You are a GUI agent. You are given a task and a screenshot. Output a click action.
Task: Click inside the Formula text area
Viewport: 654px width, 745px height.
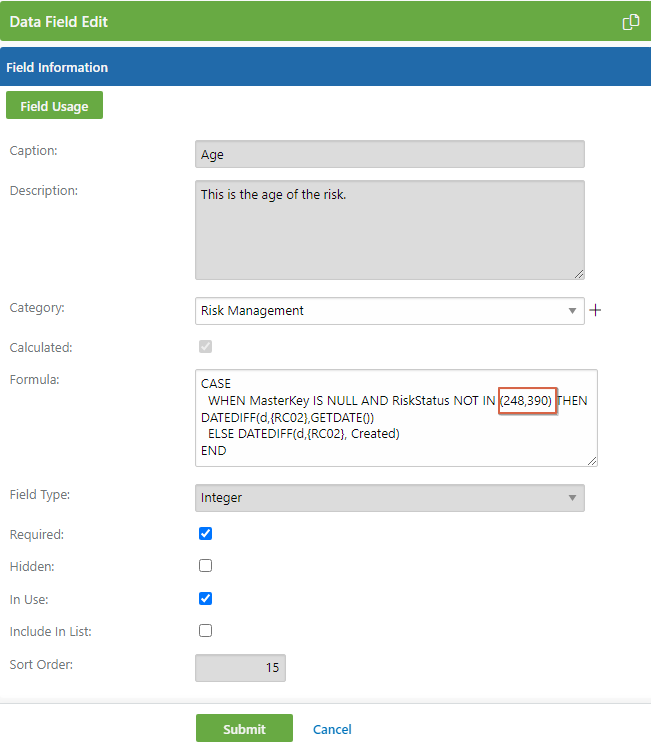pos(396,418)
